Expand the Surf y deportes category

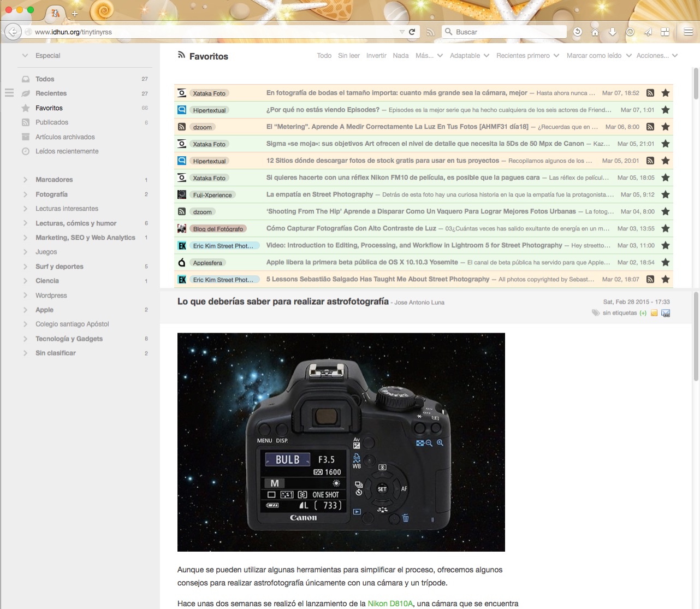pos(25,267)
